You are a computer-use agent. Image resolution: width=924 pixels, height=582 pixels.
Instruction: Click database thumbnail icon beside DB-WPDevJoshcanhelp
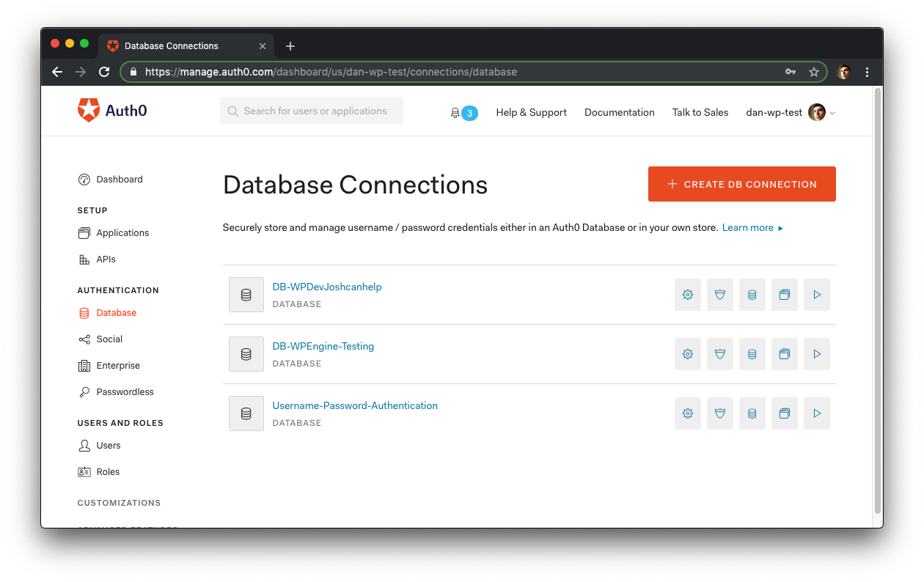[246, 295]
